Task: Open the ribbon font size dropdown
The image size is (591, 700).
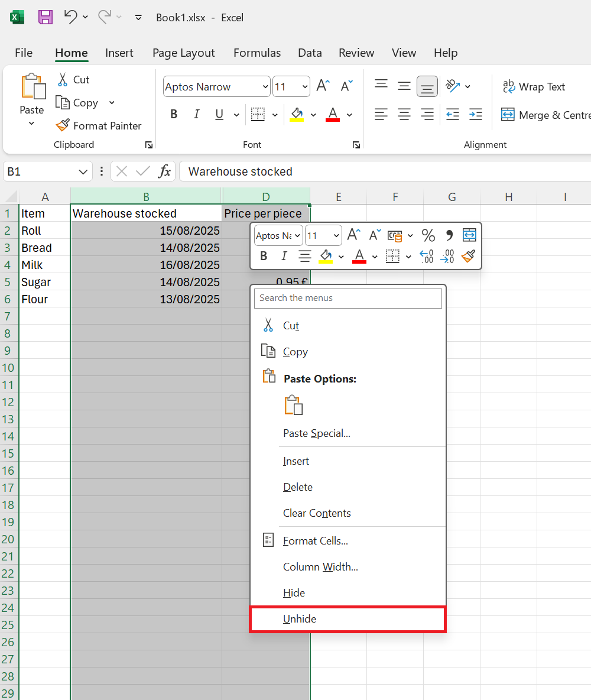Action: click(x=305, y=86)
